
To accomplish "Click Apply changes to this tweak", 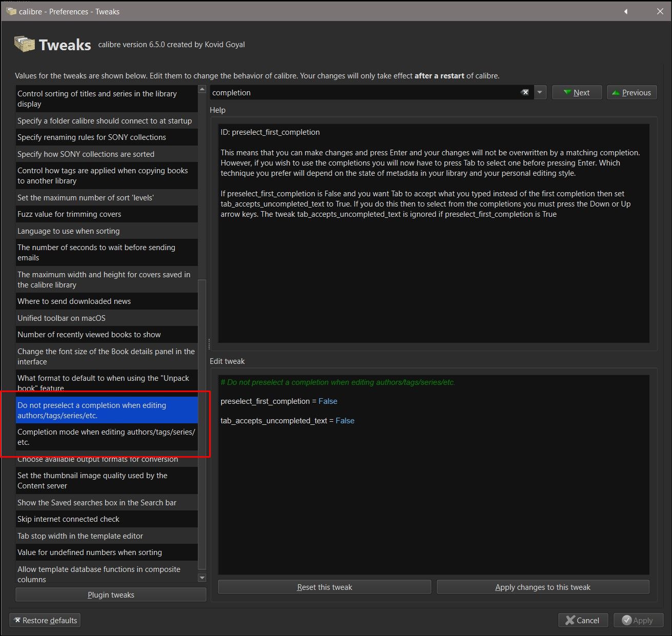I will tap(543, 587).
